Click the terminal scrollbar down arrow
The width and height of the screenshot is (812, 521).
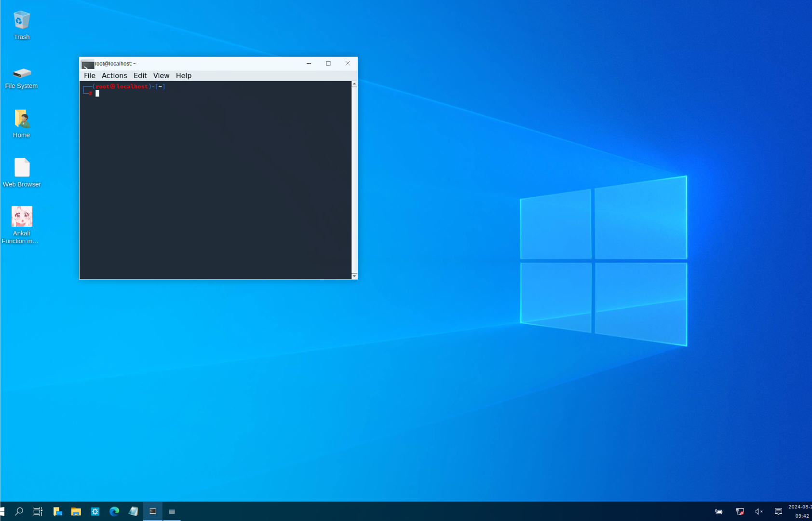pyautogui.click(x=354, y=276)
